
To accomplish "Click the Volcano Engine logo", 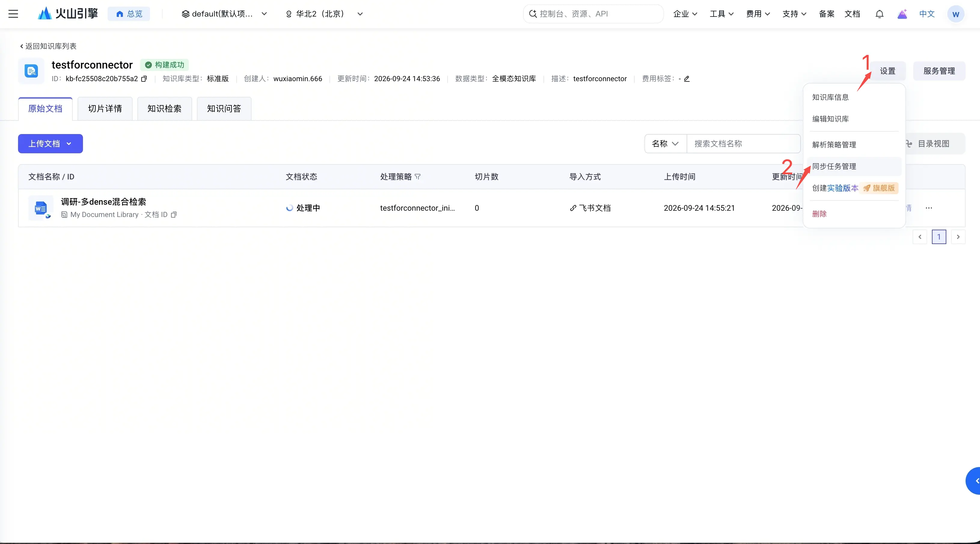I will tap(68, 14).
